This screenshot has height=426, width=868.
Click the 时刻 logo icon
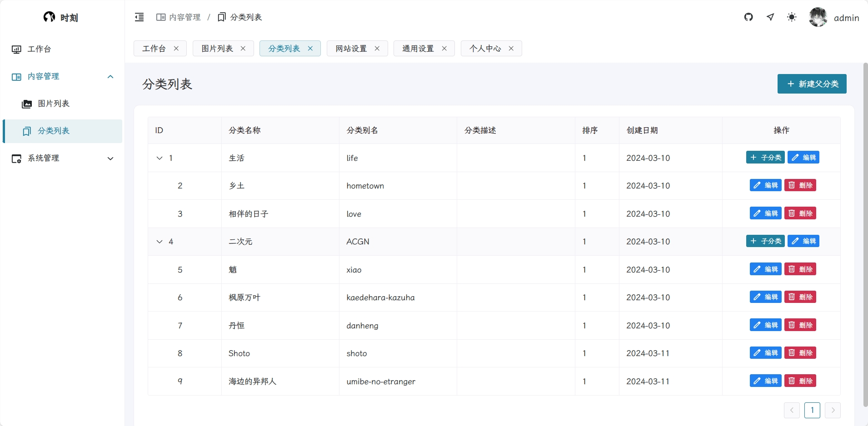point(49,17)
